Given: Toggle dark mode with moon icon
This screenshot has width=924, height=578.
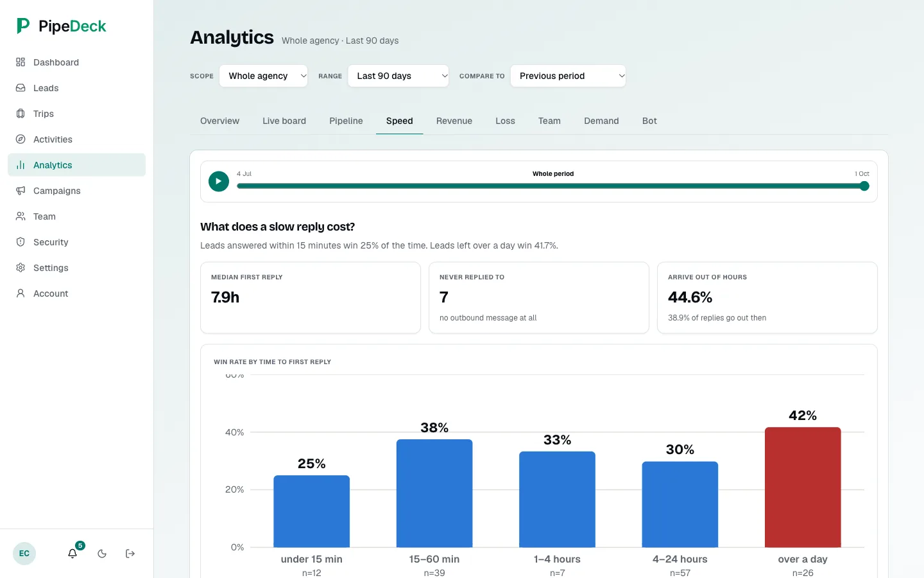Looking at the screenshot, I should (x=102, y=554).
